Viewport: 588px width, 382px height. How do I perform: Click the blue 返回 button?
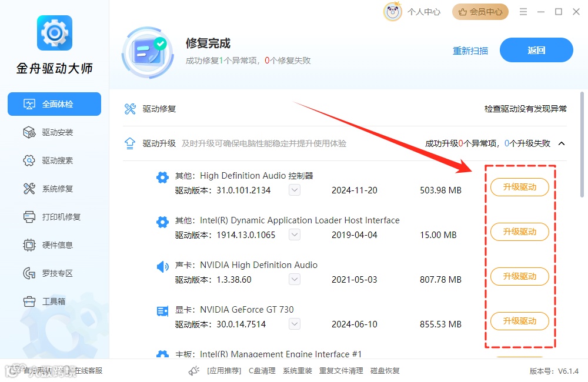[536, 50]
